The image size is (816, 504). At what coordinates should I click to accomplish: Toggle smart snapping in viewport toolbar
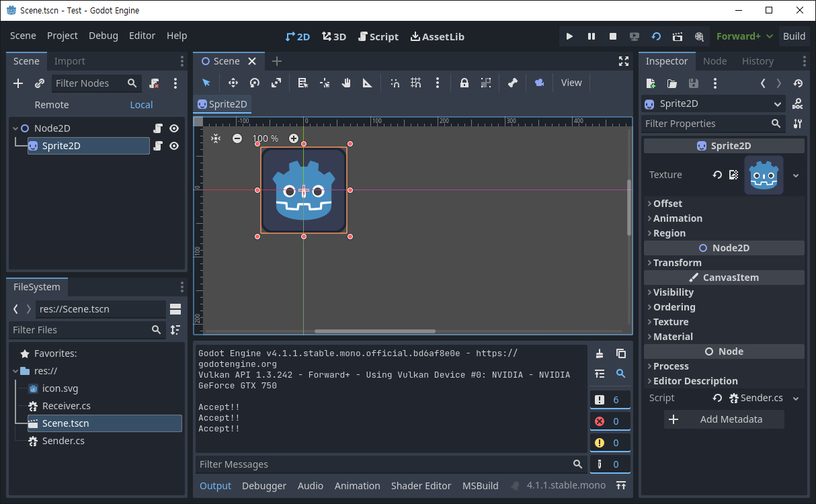pos(395,83)
